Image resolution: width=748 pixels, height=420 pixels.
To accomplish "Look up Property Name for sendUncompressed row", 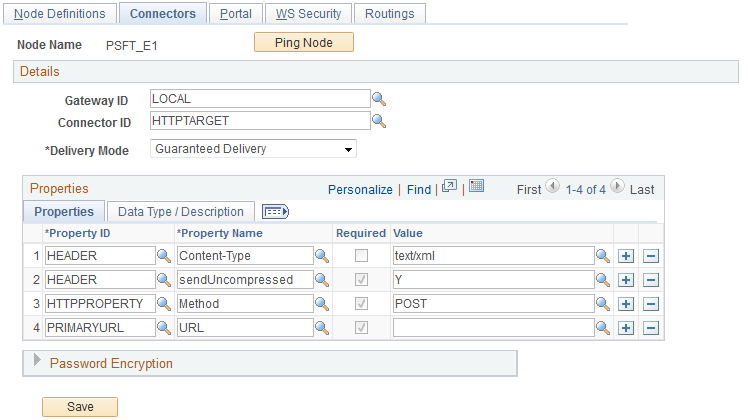I will [322, 280].
